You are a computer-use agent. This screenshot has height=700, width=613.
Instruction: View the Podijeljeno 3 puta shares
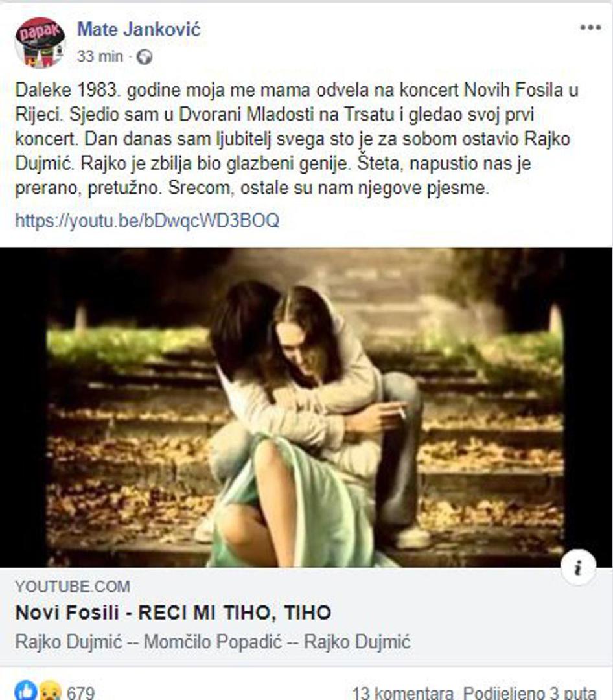529,693
